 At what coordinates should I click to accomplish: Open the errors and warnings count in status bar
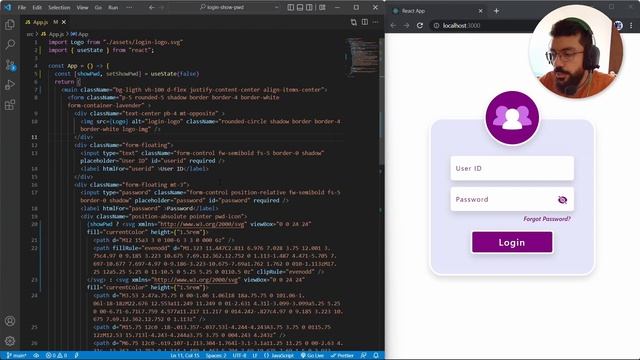(56, 356)
